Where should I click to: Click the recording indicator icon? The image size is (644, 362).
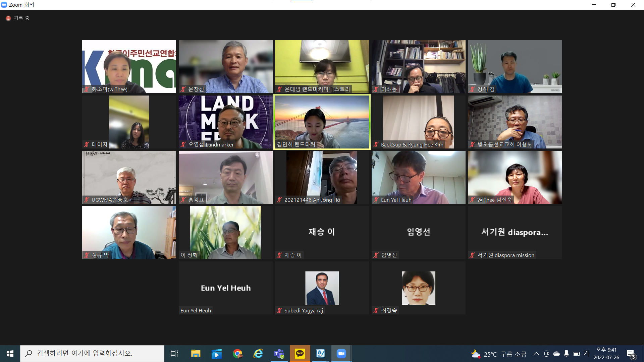(8, 18)
